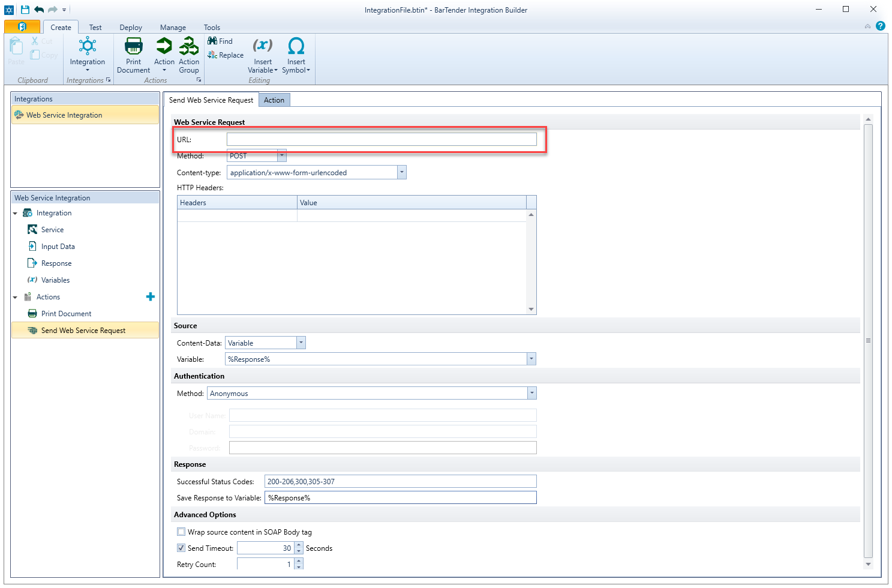Toggle the Send Timeout checkbox
This screenshot has width=892, height=588.
181,548
